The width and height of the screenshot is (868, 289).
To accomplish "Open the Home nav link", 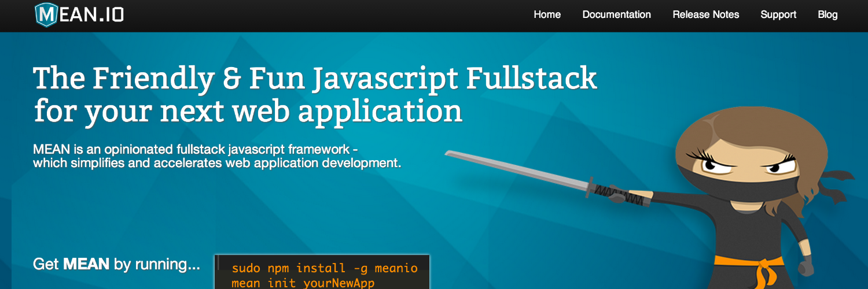I will tap(547, 14).
